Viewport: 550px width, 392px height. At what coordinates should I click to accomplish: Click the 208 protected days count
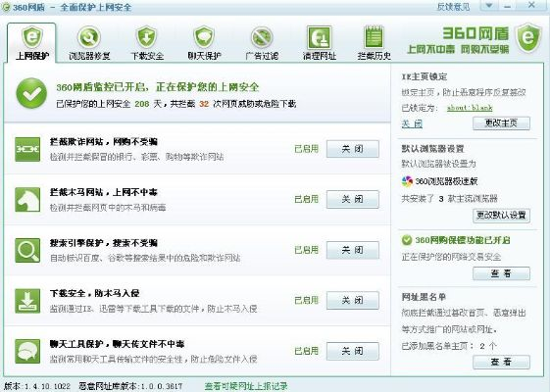coord(142,104)
